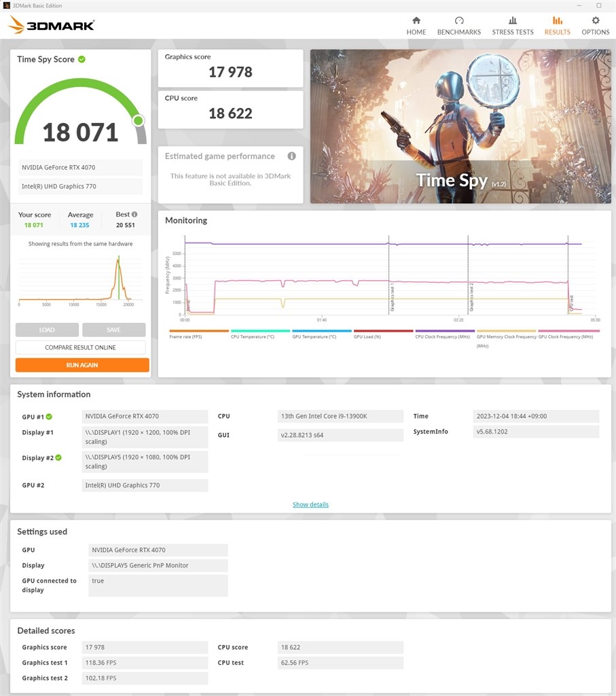616x696 pixels.
Task: Click the Time Spy benchmark artwork
Action: 460,126
